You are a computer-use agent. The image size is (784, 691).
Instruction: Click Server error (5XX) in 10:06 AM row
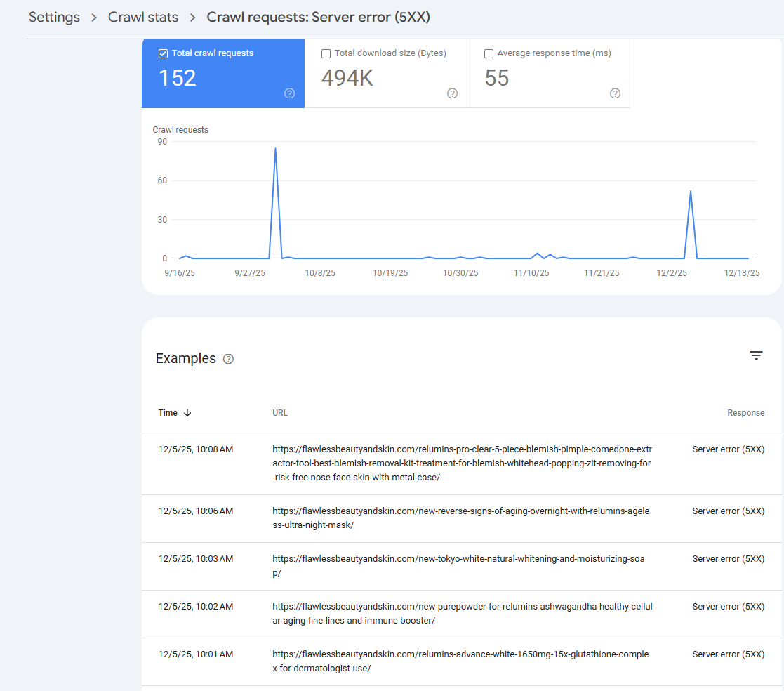point(728,511)
